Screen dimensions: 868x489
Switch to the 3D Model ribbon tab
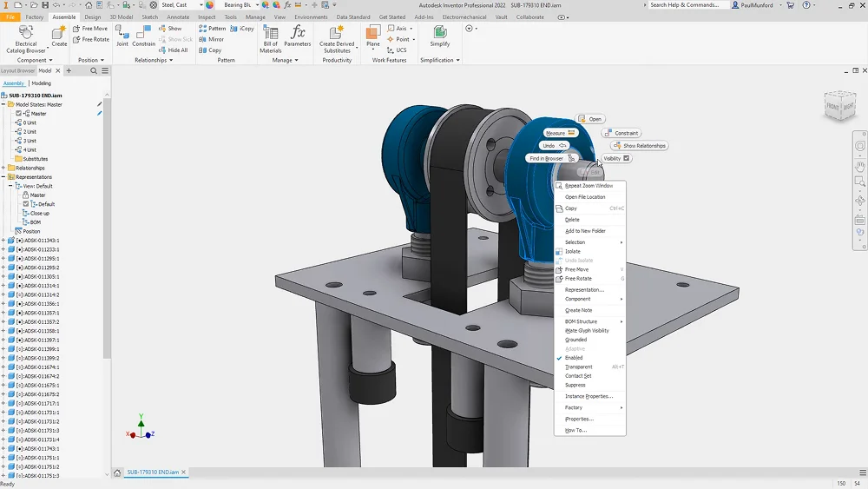tap(120, 17)
